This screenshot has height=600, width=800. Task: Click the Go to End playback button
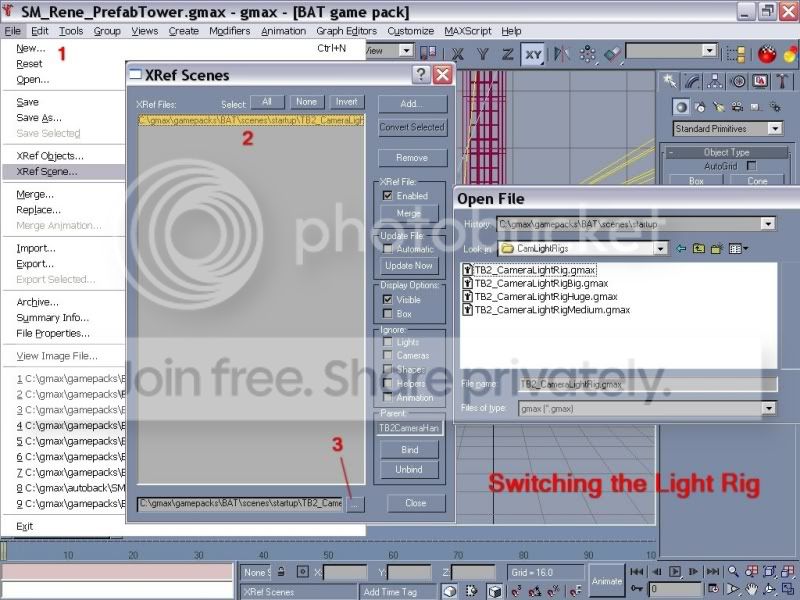tap(712, 571)
